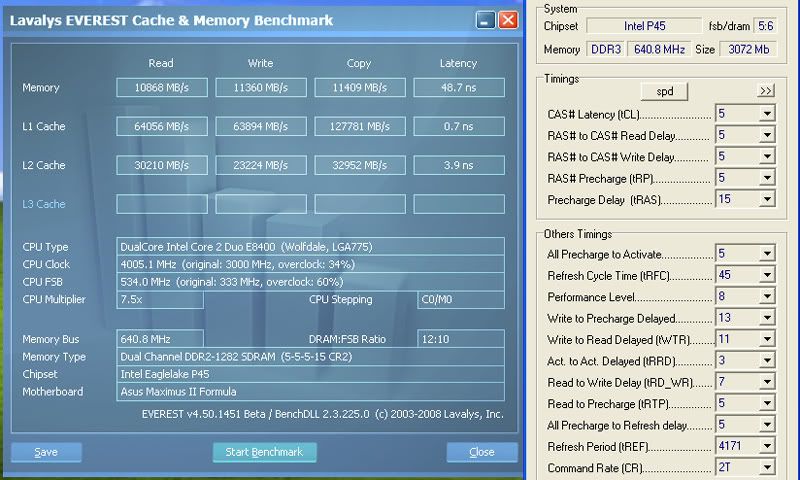
Task: Expand Read to Precharge (tRTP) dropdown
Action: [767, 403]
